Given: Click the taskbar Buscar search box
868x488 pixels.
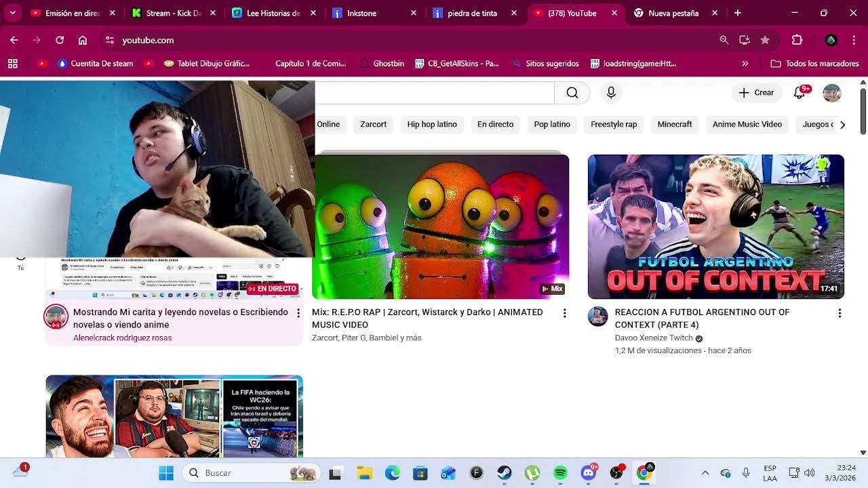Looking at the screenshot, I should tap(251, 473).
